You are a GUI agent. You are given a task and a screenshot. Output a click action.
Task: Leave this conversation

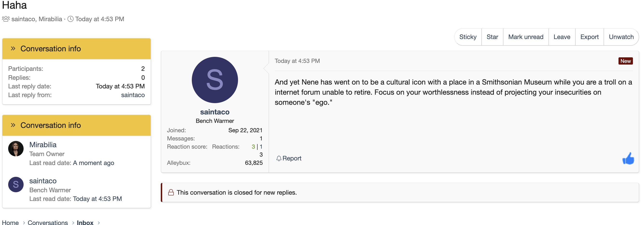(562, 37)
